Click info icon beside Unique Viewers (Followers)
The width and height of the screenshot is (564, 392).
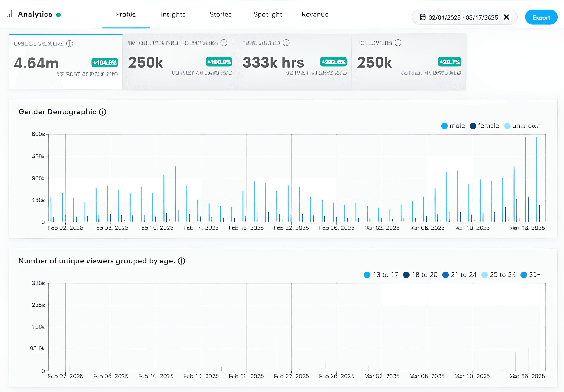pos(224,43)
